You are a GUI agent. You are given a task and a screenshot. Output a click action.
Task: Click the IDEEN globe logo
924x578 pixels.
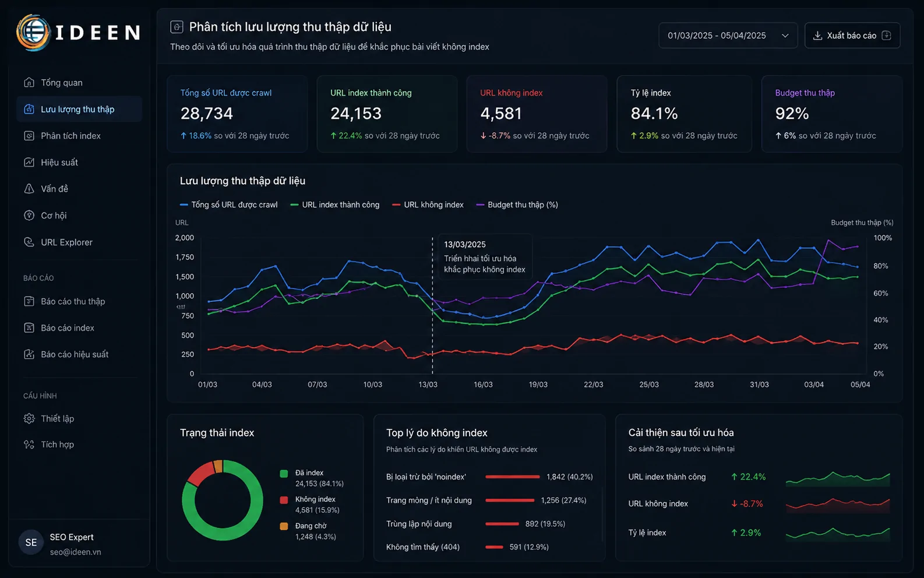[33, 33]
